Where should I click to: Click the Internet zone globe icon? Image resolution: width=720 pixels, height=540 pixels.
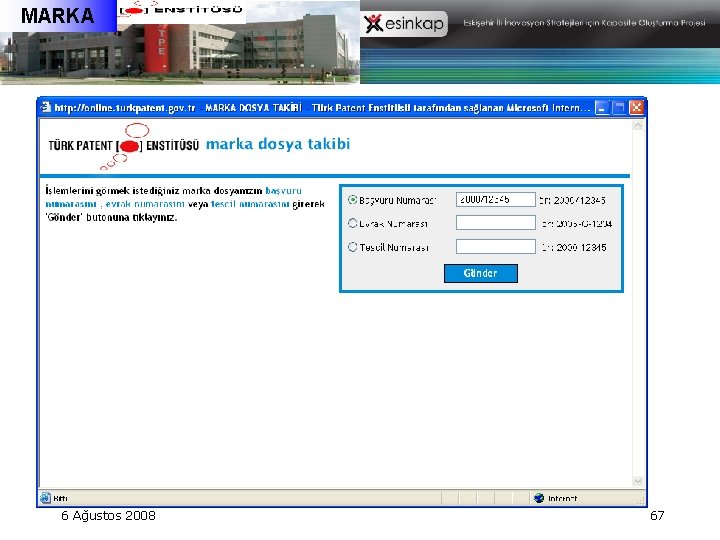[x=539, y=498]
